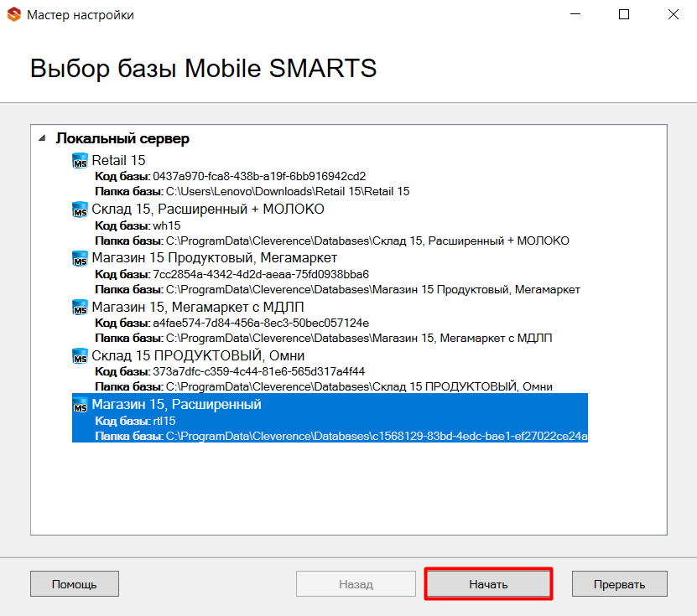
Task: Open help with the Помощь button
Action: (x=75, y=584)
